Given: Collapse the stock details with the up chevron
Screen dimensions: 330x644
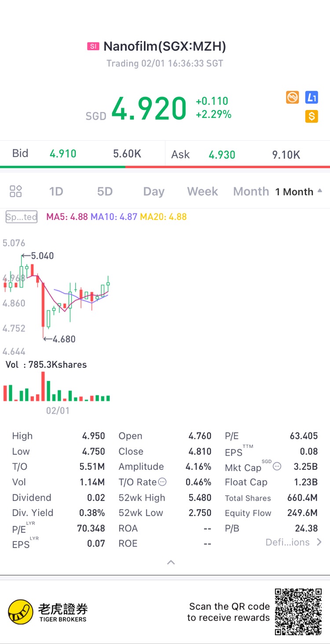Looking at the screenshot, I should click(x=171, y=562).
